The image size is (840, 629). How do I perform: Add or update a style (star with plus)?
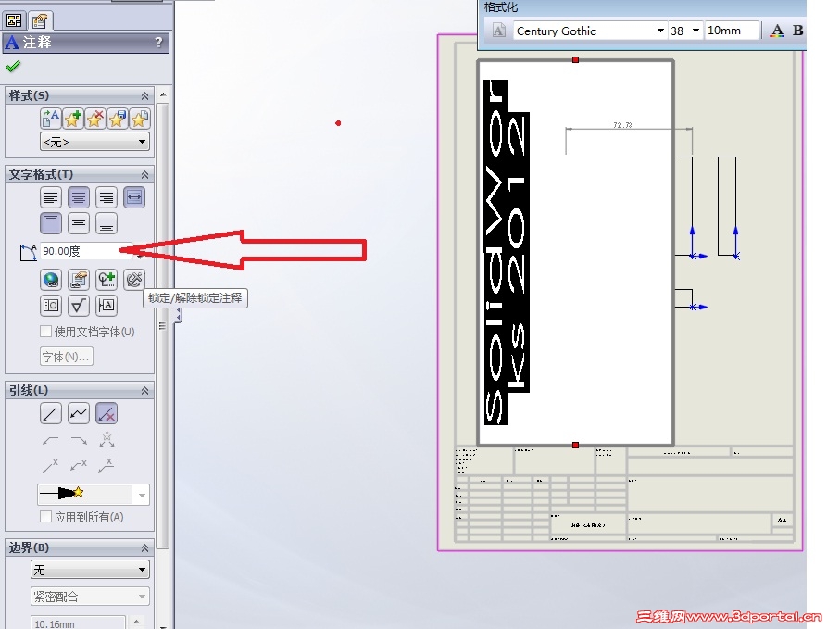(73, 119)
